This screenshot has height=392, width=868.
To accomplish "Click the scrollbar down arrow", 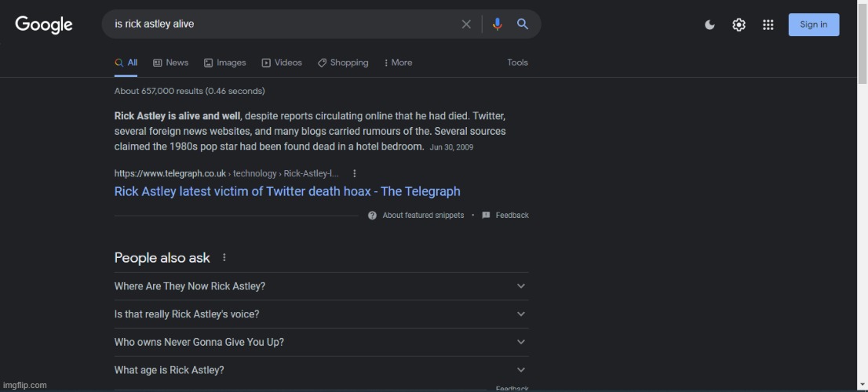I will [863, 386].
